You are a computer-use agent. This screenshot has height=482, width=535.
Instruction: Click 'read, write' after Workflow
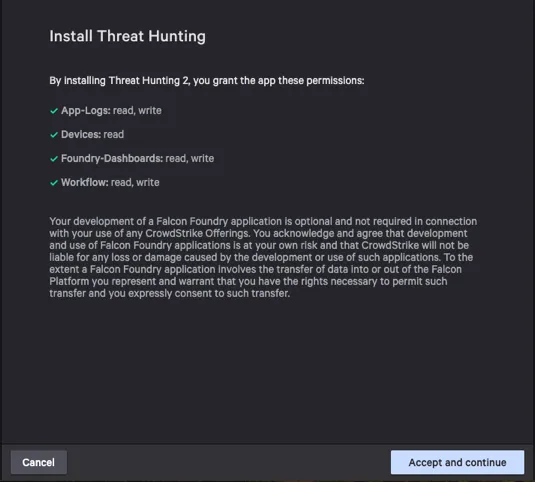pos(135,182)
